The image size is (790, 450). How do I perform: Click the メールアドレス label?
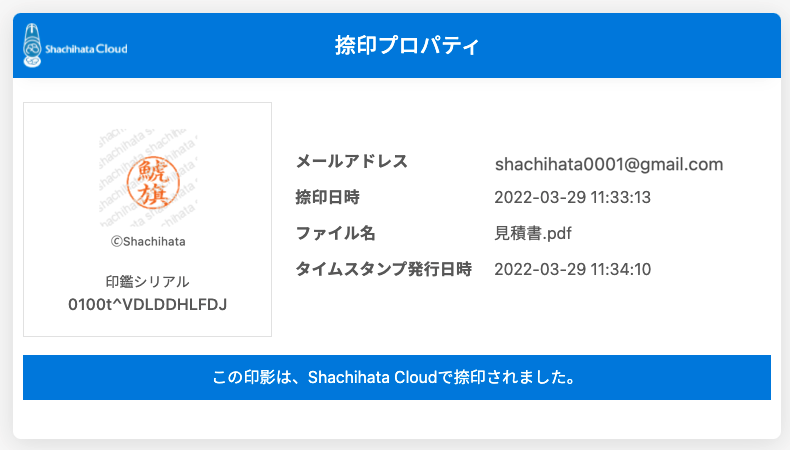point(352,161)
